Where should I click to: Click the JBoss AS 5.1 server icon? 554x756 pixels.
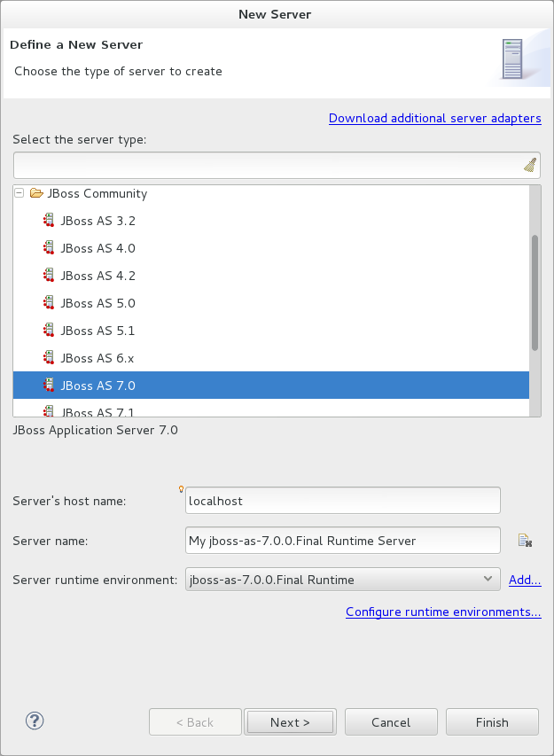pyautogui.click(x=49, y=330)
